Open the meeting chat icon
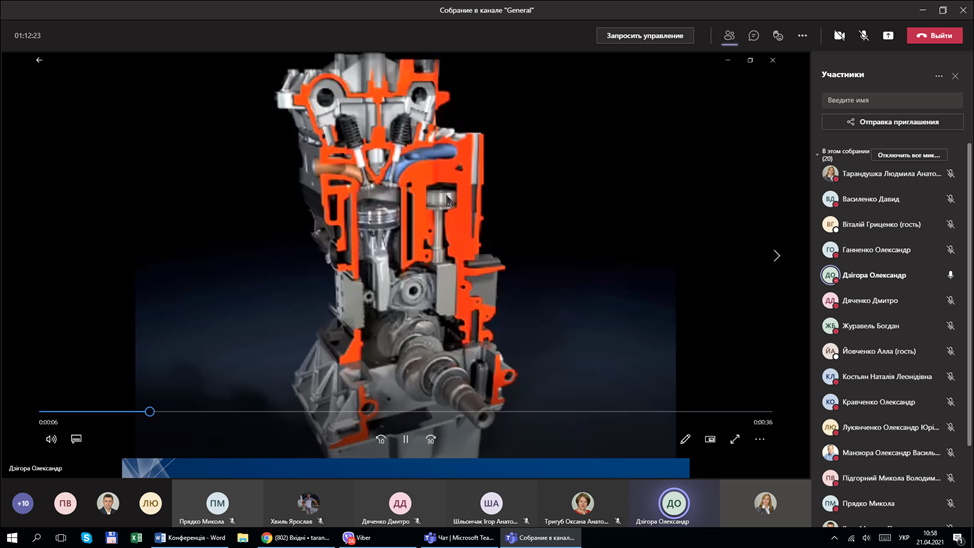The width and height of the screenshot is (974, 548). (x=753, y=35)
